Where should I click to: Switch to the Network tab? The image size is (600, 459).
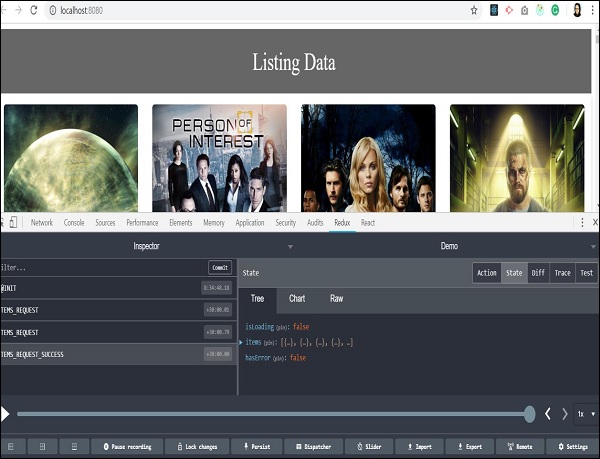42,223
